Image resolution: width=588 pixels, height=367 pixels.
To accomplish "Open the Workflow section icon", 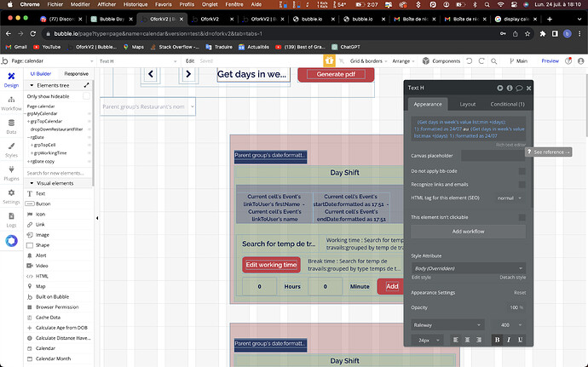I will coord(11,104).
